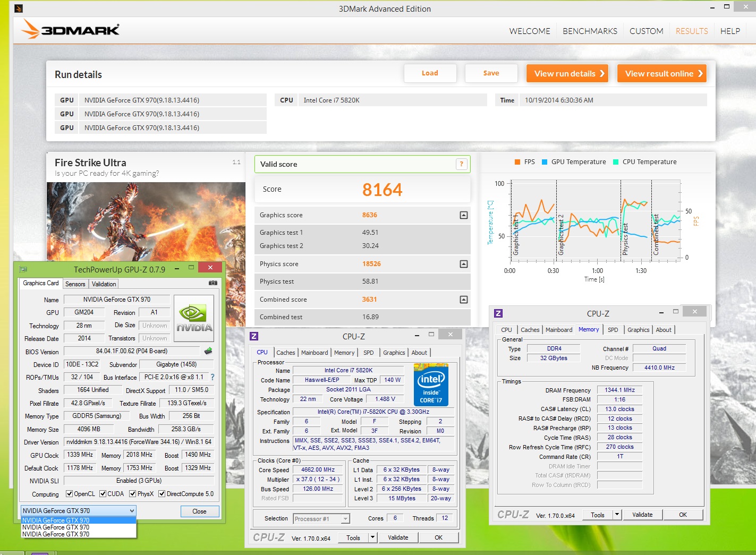Toggle the DirectCompute 5.0 checkbox
Viewport: 756px width, 555px height.
pyautogui.click(x=162, y=494)
